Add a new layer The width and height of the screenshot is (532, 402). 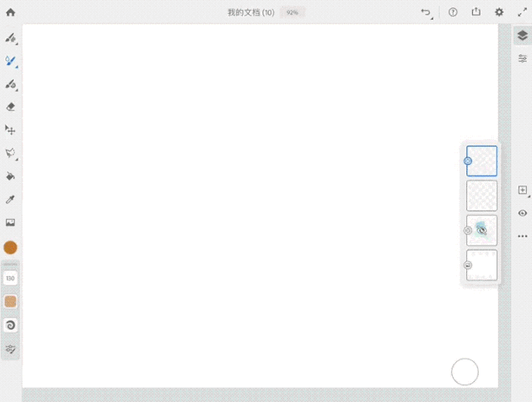(523, 190)
